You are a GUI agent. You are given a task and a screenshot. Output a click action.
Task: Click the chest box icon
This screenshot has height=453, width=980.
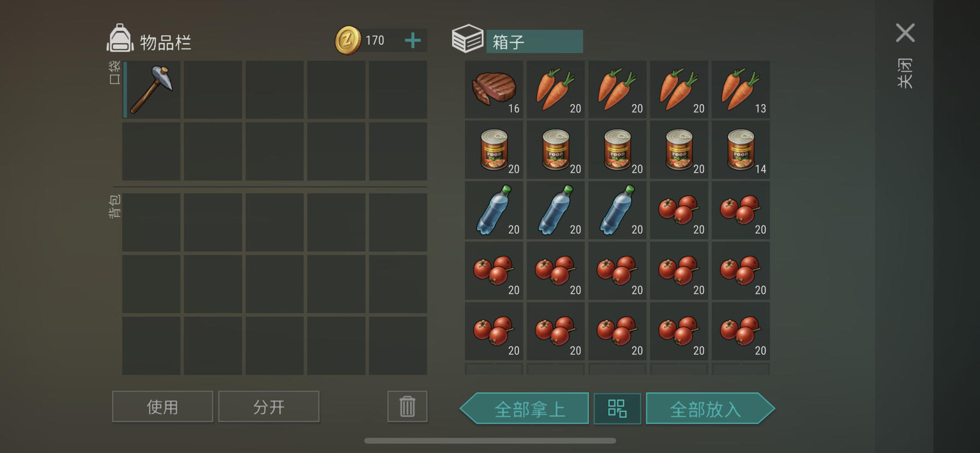click(x=468, y=38)
